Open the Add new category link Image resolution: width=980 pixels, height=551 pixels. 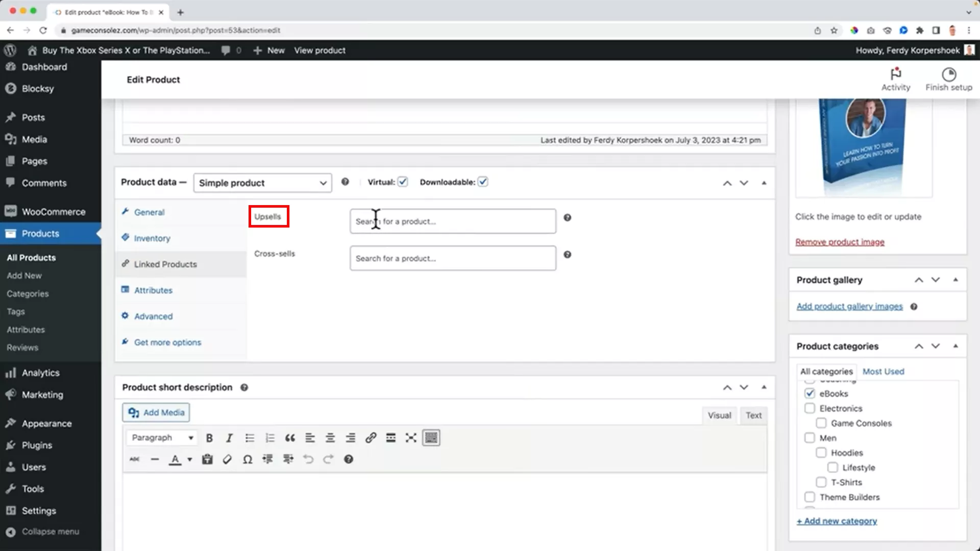click(x=837, y=521)
